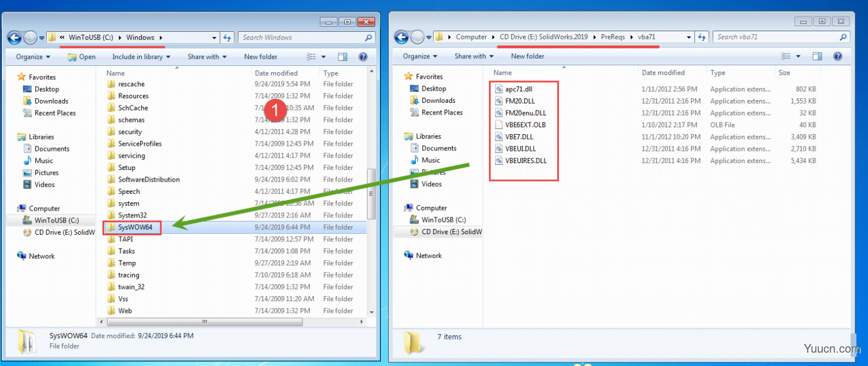Click New folder in vba71 window
The image size is (868, 366).
[527, 56]
